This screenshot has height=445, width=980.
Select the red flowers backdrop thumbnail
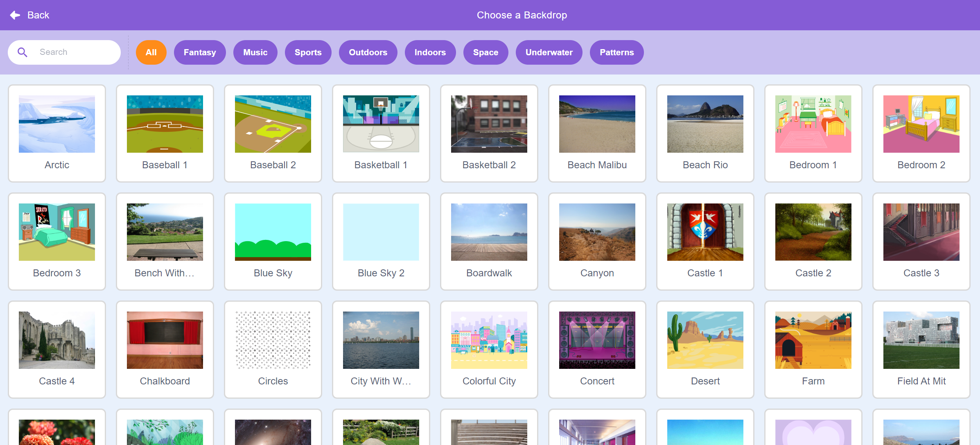[57, 431]
